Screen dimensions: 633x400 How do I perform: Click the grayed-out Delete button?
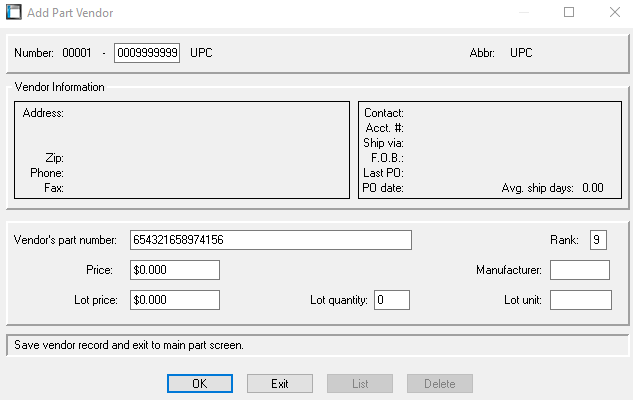pyautogui.click(x=439, y=383)
